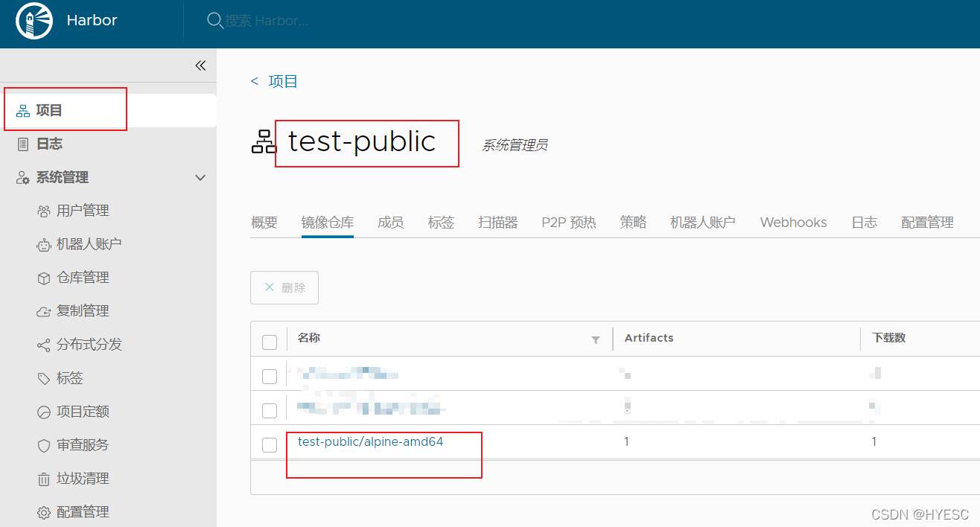Switch to the 策略 tab
Screen dimensions: 980x527
[x=634, y=222]
